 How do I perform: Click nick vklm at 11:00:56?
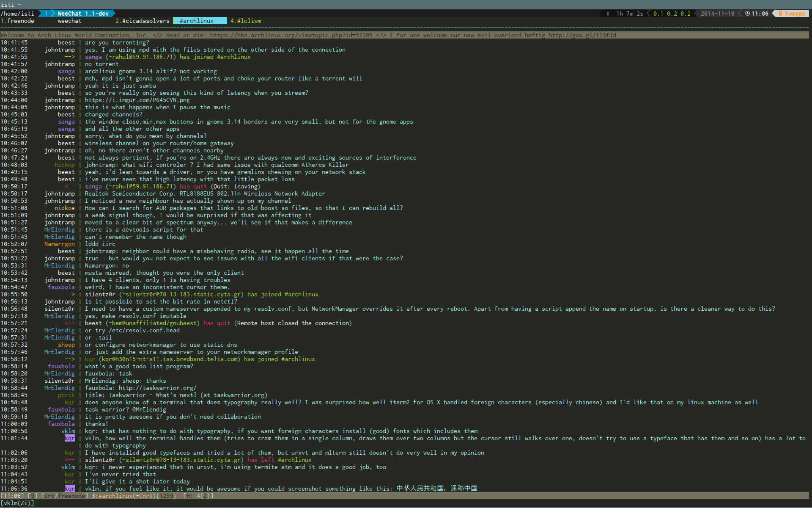click(68, 431)
